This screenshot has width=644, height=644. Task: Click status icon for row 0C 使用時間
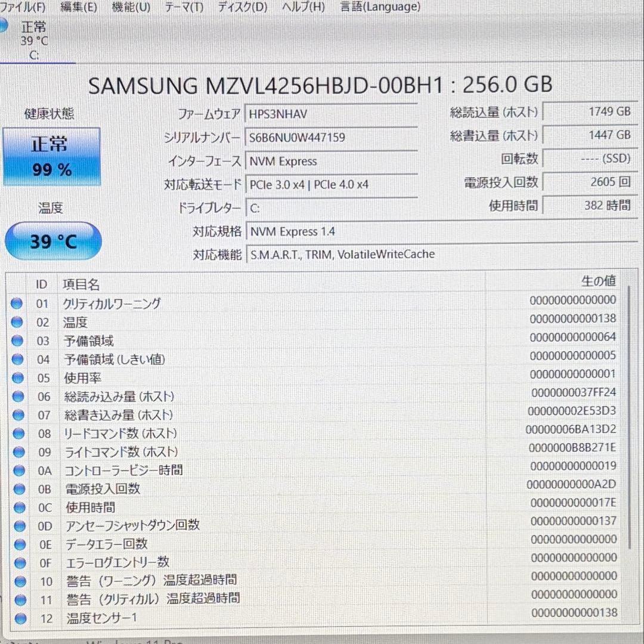click(19, 507)
